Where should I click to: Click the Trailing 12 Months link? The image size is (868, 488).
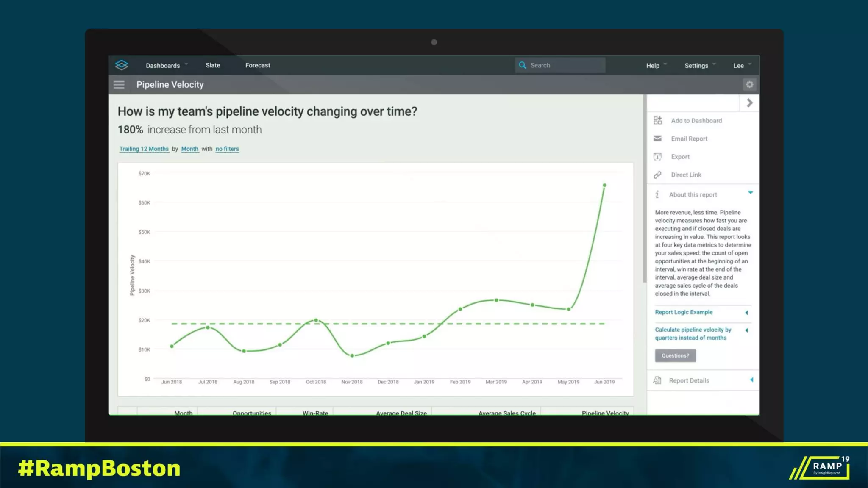pyautogui.click(x=144, y=149)
